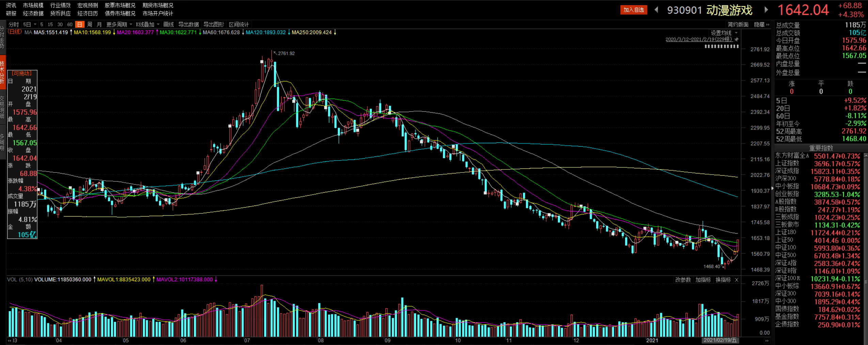Switch to daily 日 K-line period
This screenshot has width=868, height=345.
coord(79,25)
